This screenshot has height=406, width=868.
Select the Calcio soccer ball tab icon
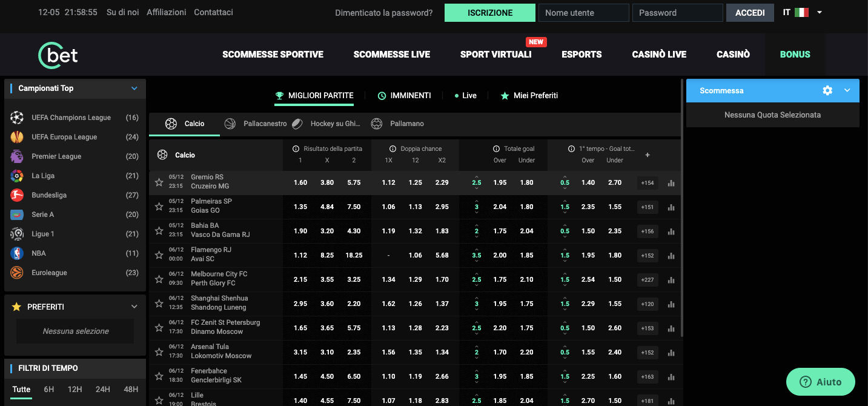pyautogui.click(x=170, y=124)
